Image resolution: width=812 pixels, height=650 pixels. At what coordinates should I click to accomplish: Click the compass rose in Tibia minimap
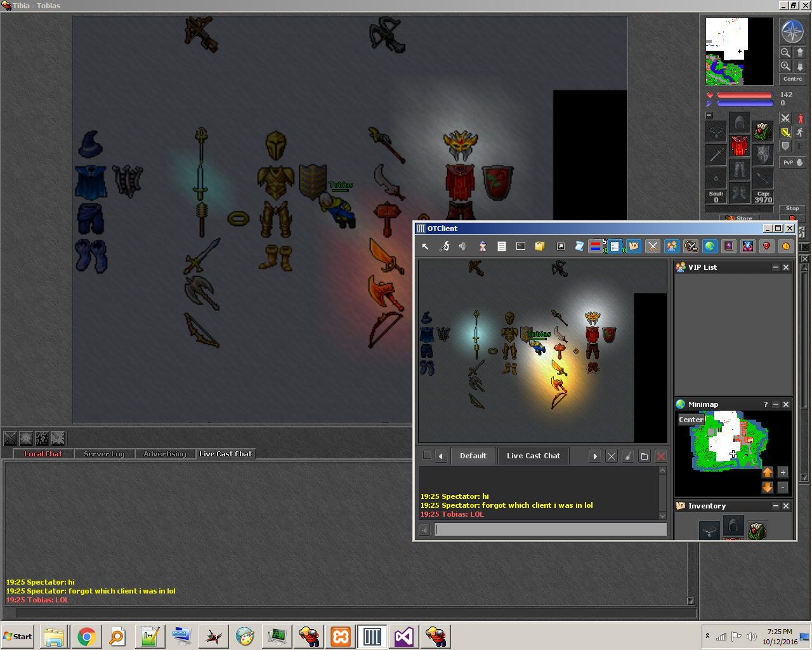792,31
